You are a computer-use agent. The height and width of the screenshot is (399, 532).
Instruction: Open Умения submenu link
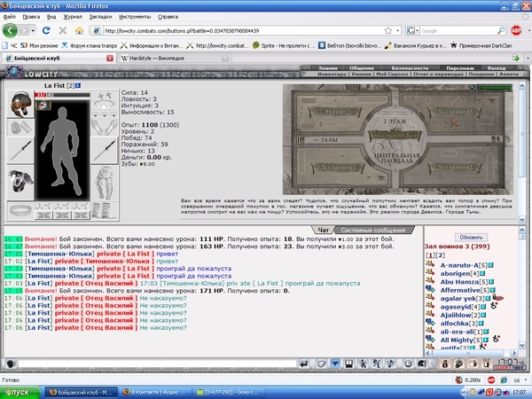(361, 74)
